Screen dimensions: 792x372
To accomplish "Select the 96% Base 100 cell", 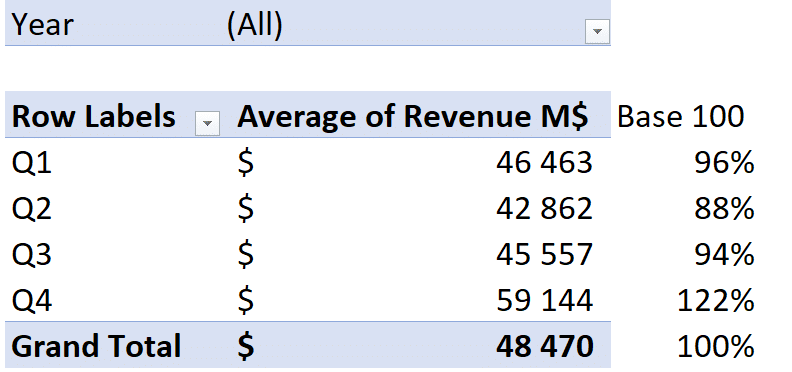I will (724, 163).
